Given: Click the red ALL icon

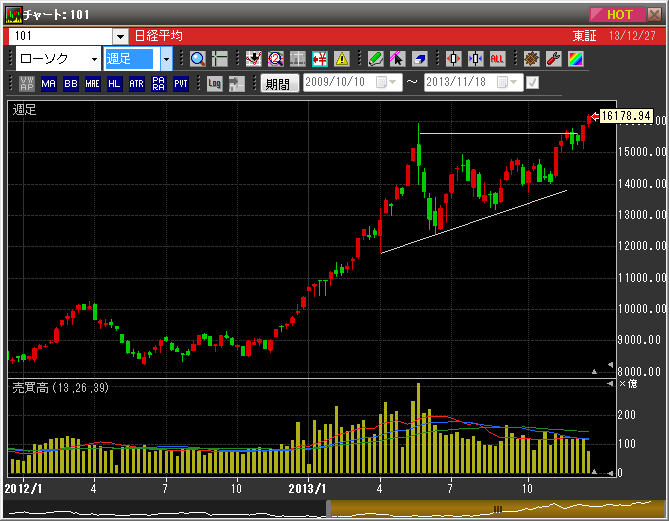Looking at the screenshot, I should point(497,59).
